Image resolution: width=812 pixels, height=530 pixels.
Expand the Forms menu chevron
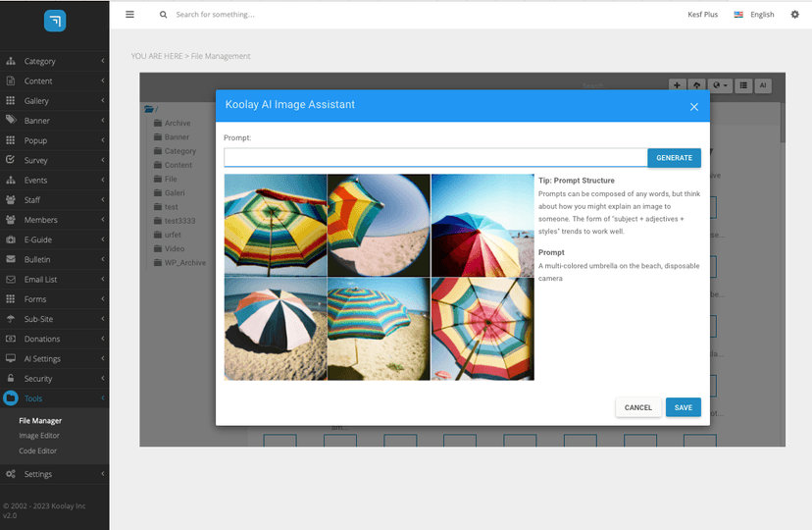point(103,299)
